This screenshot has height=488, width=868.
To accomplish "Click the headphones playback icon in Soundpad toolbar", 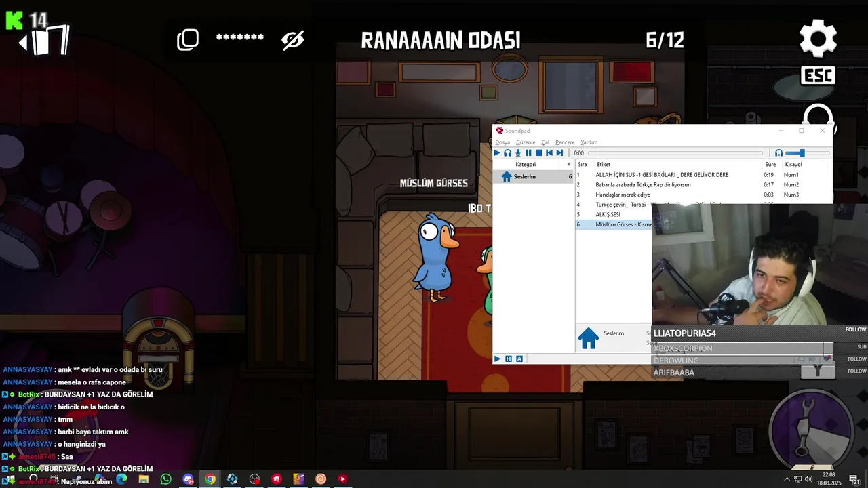I will (x=507, y=153).
